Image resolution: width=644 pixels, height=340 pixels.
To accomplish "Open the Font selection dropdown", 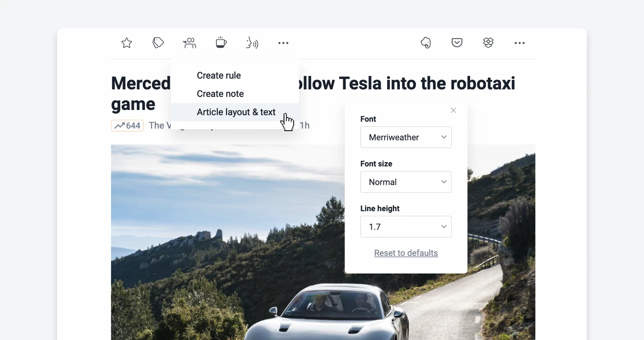I will click(406, 137).
